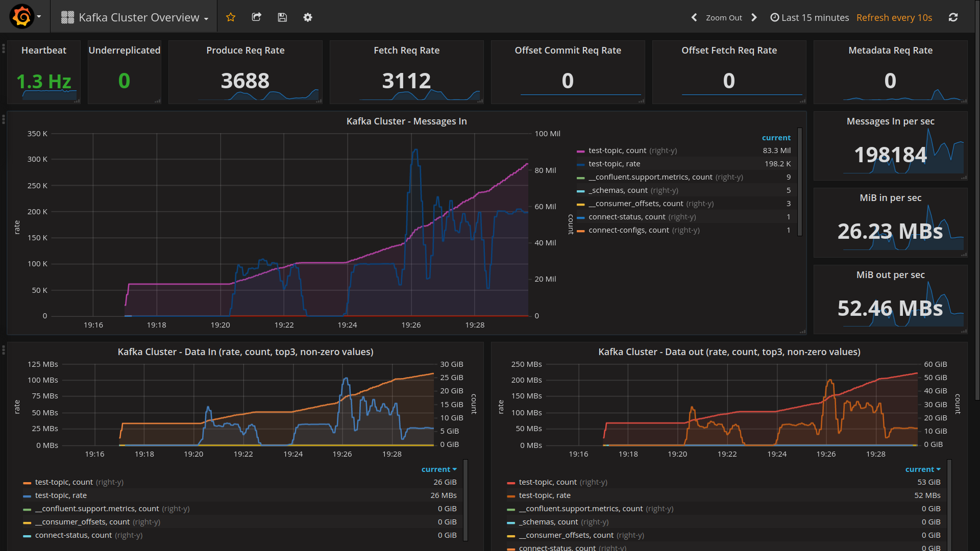This screenshot has width=980, height=551.
Task: Open the Data In row handle menu
Action: [4, 349]
